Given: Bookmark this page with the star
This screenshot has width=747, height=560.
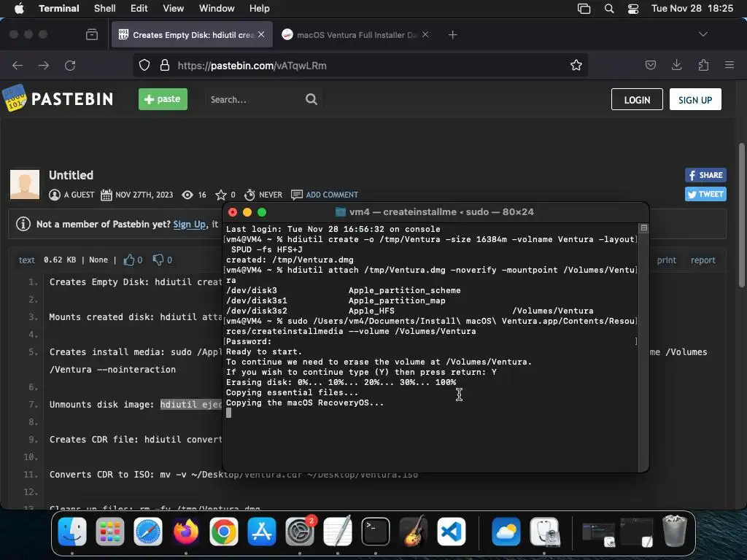Looking at the screenshot, I should click(576, 66).
